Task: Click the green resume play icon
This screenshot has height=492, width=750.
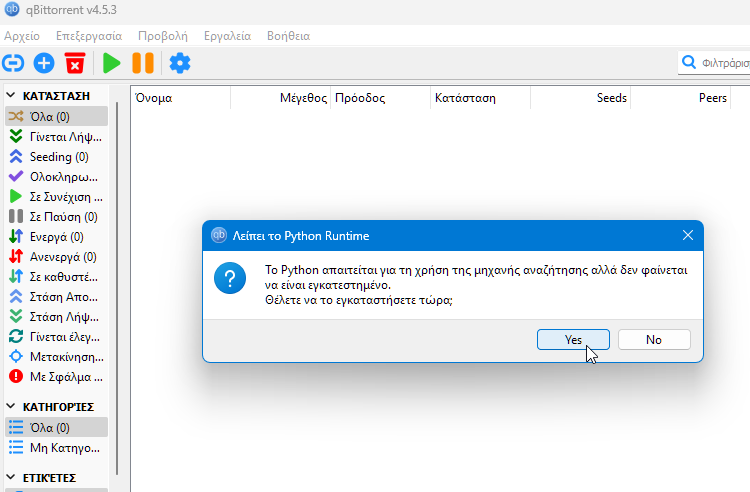Action: (111, 63)
